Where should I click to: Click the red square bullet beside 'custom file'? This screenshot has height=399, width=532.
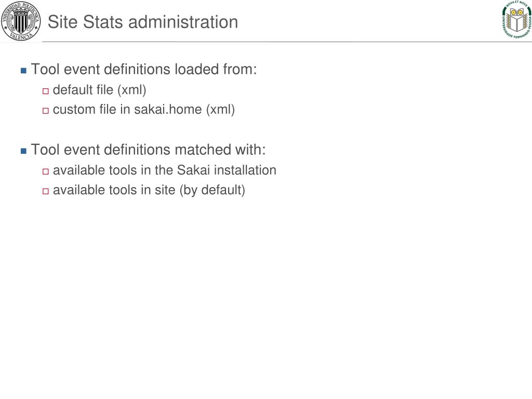click(46, 111)
